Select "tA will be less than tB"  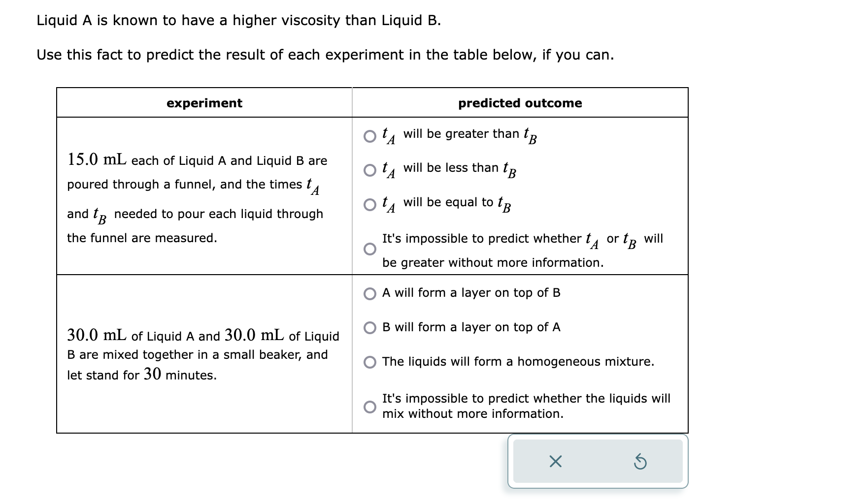(x=369, y=169)
